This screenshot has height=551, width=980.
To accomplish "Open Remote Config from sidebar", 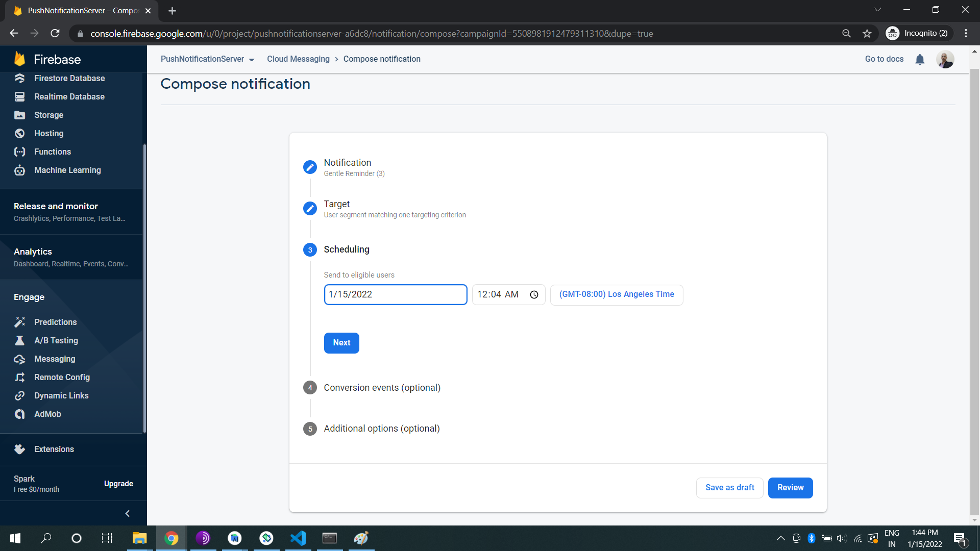I will 62,378.
